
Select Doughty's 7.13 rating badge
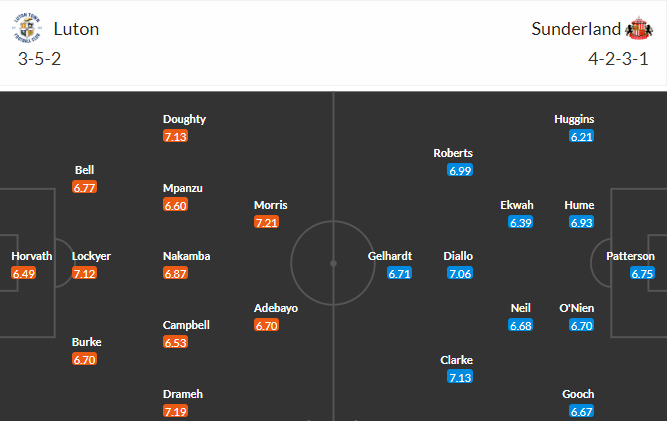click(175, 136)
